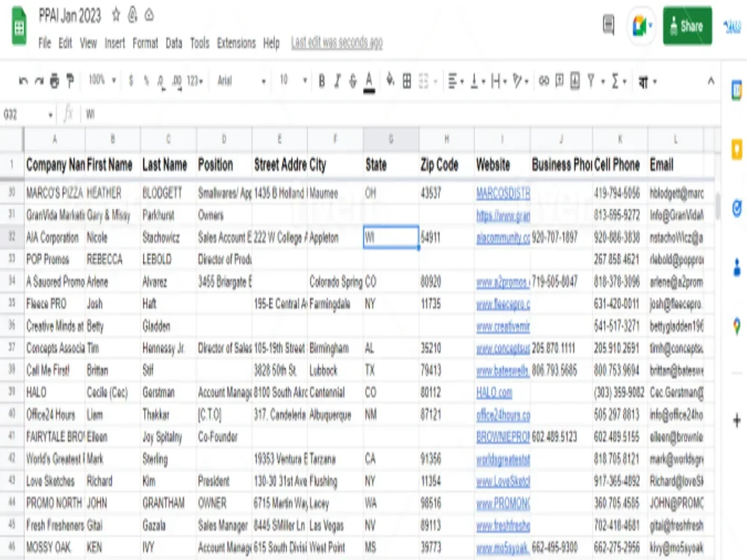Viewport: 747px width, 560px height.
Task: Open the fill color picker
Action: 390,81
